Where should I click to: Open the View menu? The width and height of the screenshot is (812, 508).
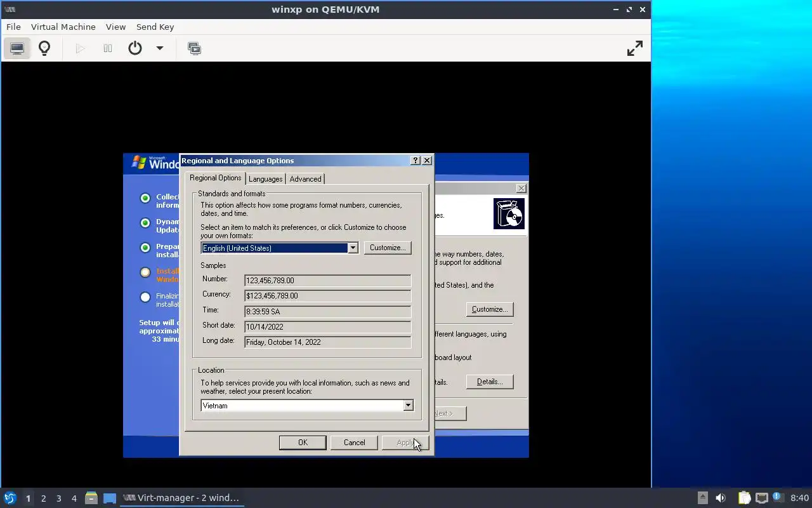(x=115, y=27)
